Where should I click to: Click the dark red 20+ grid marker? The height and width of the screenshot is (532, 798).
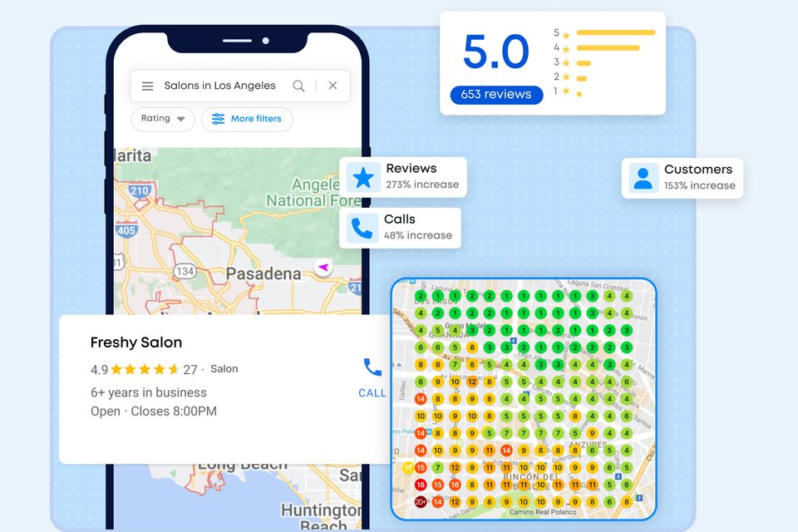421,502
